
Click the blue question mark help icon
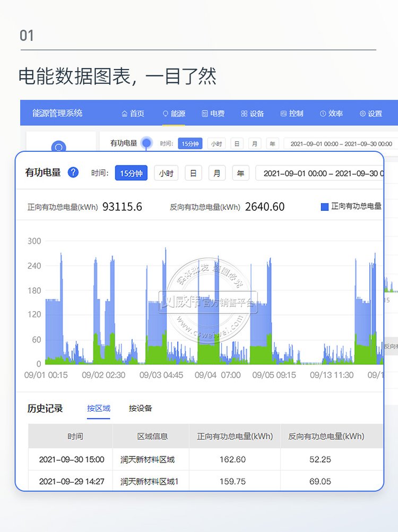pyautogui.click(x=73, y=173)
